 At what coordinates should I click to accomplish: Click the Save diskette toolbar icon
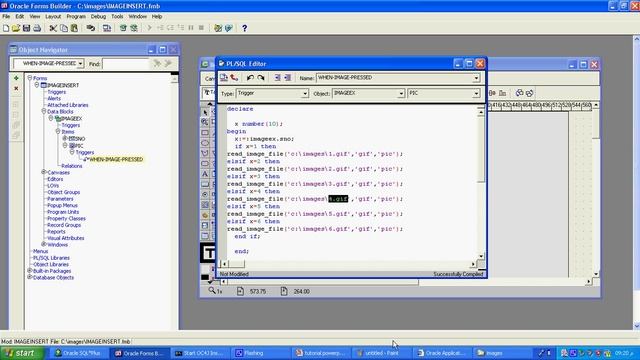click(x=27, y=28)
